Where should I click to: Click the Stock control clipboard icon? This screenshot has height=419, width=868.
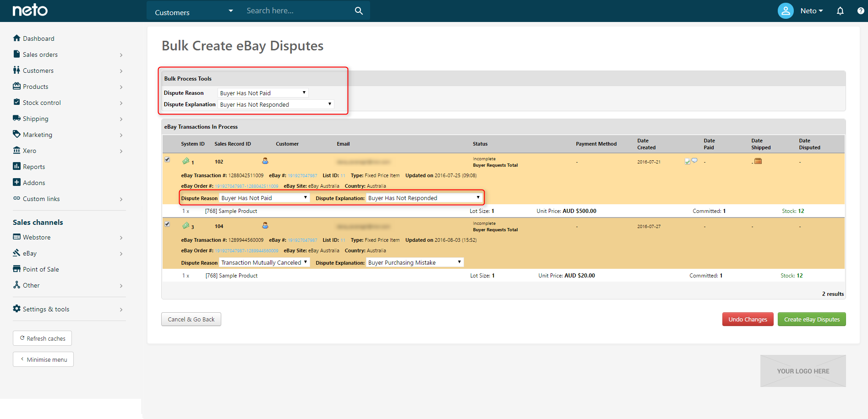[x=17, y=102]
